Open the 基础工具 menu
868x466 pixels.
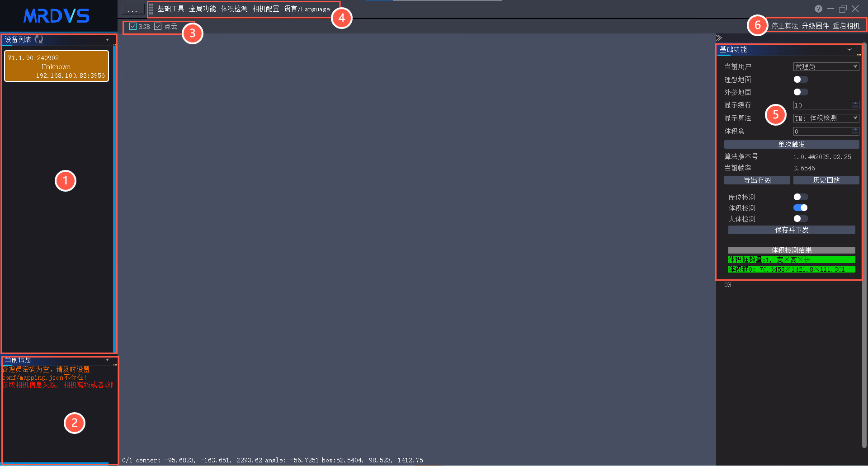(x=170, y=9)
